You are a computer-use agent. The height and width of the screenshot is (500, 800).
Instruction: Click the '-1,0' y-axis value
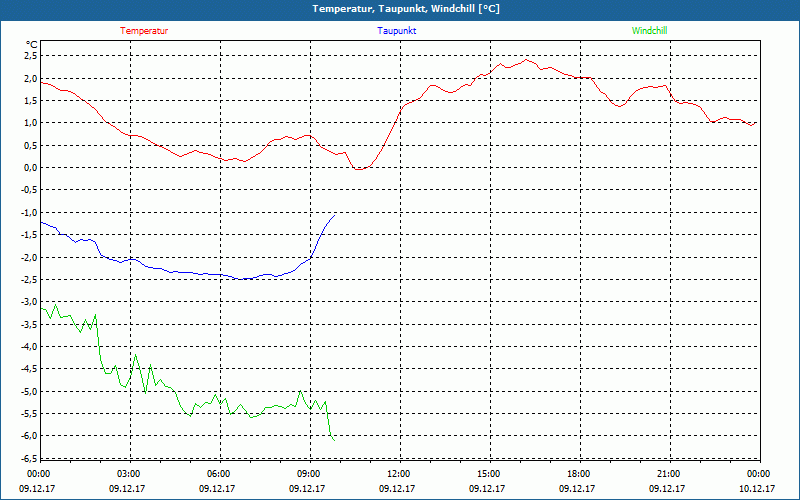[29, 212]
